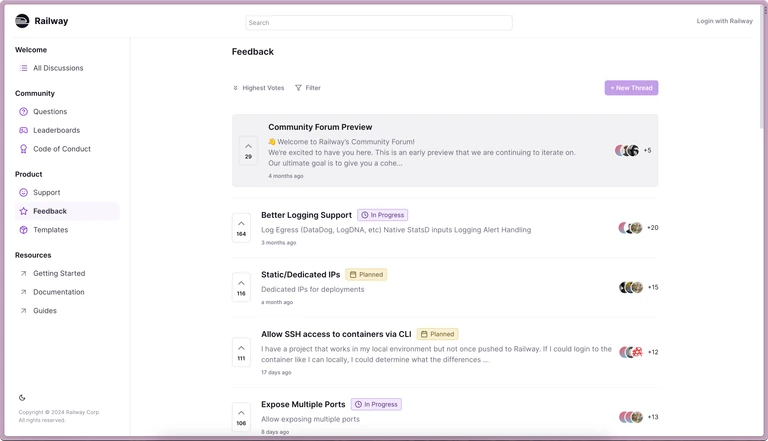Click the New Thread button
This screenshot has height=441, width=768.
pyautogui.click(x=631, y=88)
